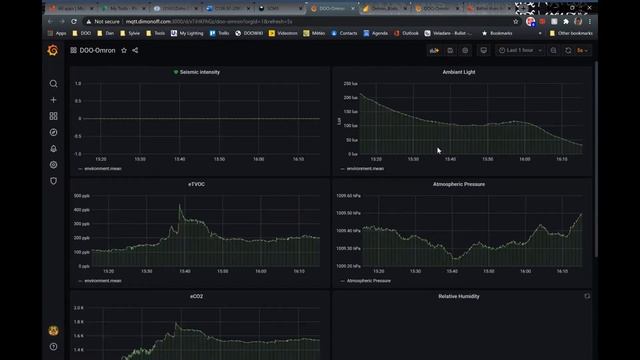This screenshot has width=640, height=360.
Task: Open the Atmospheric Pressure panel title menu
Action: click(459, 184)
